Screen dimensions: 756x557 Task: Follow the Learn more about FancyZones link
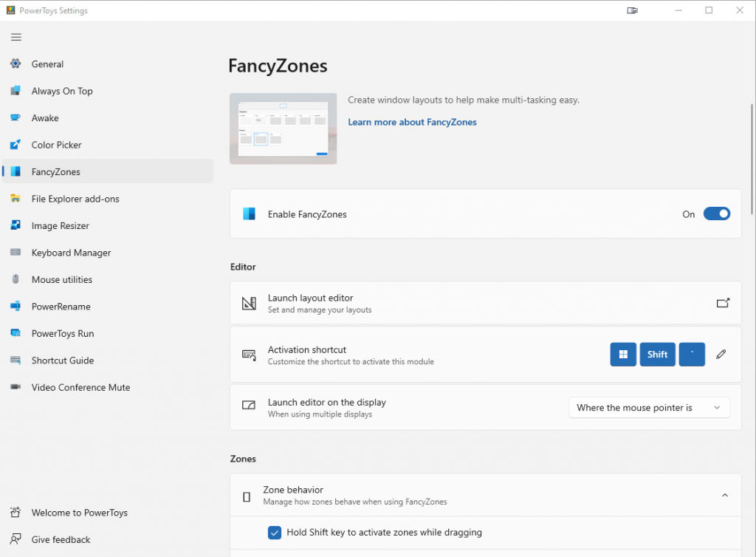(412, 122)
